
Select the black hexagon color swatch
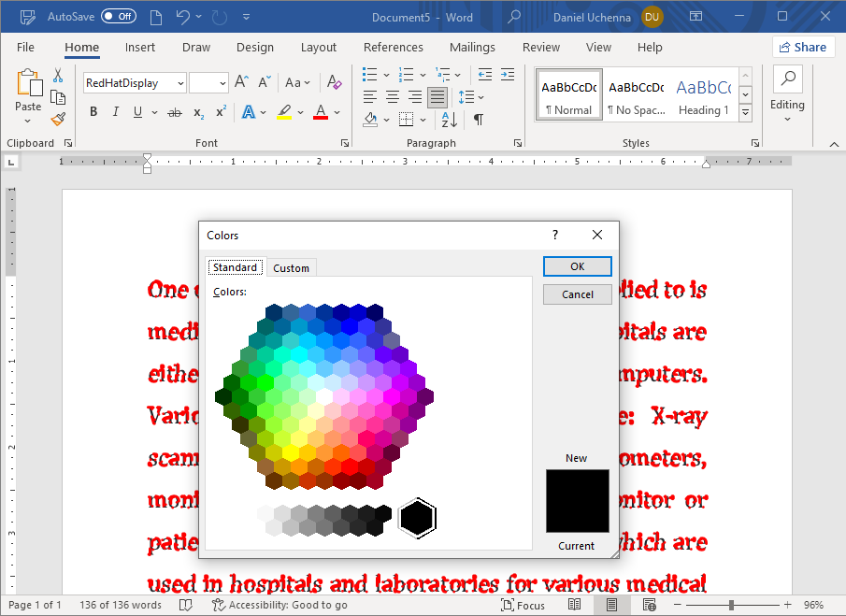tap(417, 518)
